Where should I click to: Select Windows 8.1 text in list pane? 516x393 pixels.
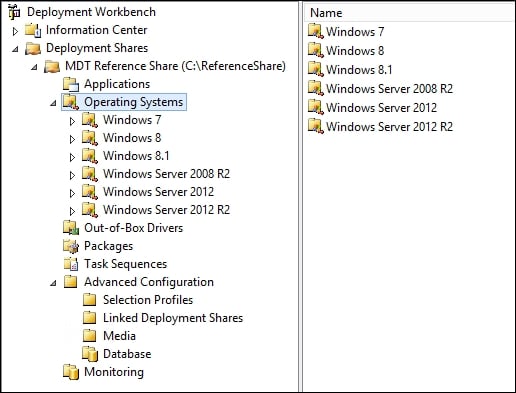tap(359, 70)
